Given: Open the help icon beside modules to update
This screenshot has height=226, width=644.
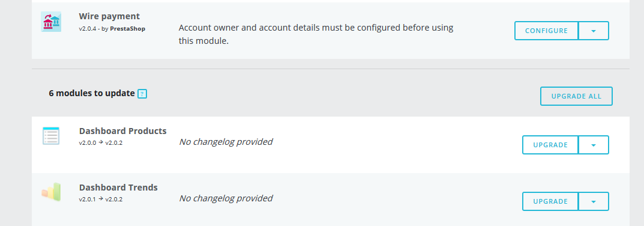Looking at the screenshot, I should point(142,94).
